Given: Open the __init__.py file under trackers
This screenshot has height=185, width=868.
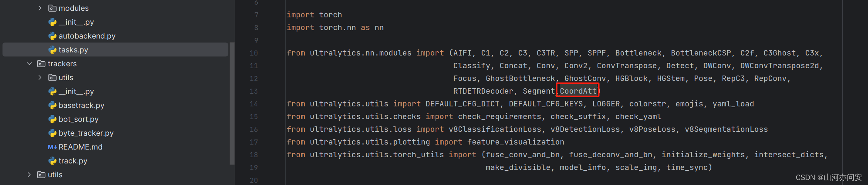Looking at the screenshot, I should click(76, 91).
